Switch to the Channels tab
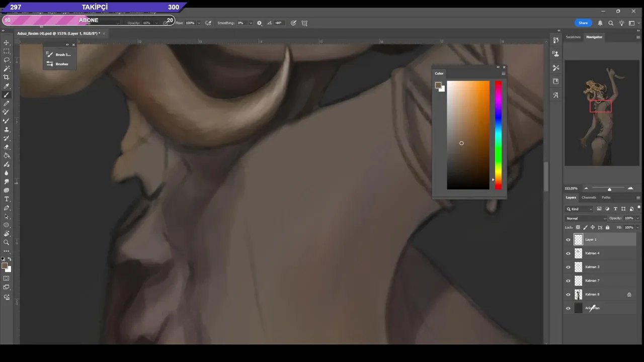This screenshot has width=644, height=362. pos(589,198)
